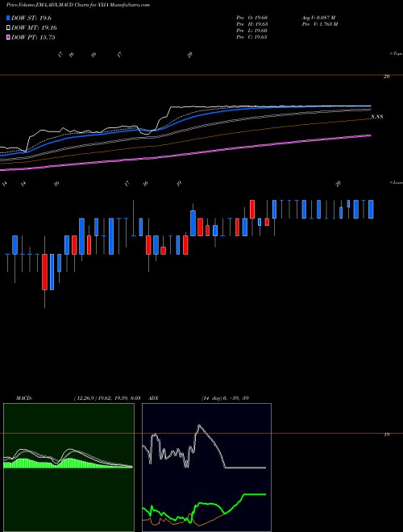This screenshot has height=532, width=403.
Task: Click the '20' price axis label
Action: tap(386, 77)
